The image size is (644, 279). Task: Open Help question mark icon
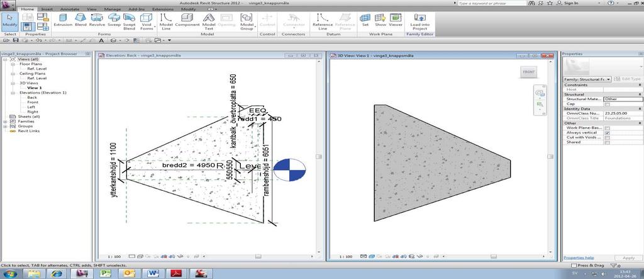tap(611, 3)
